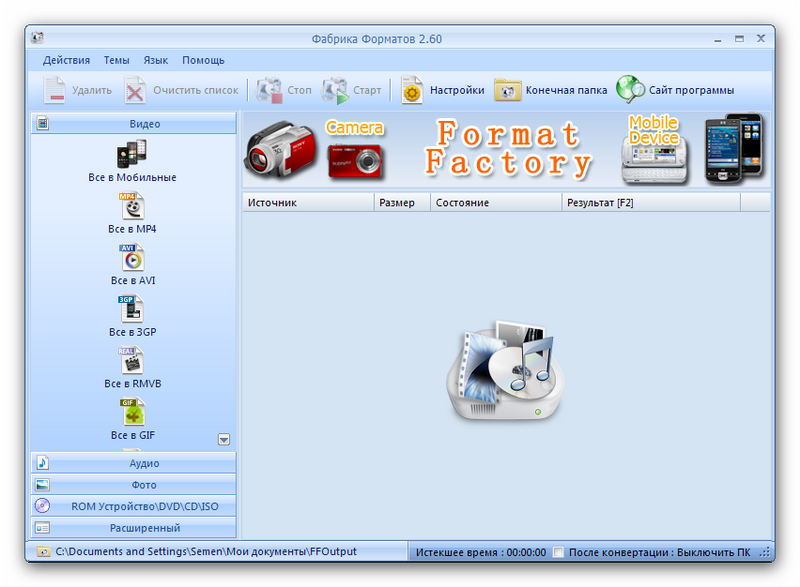Click the Очистить список red X icon
Image resolution: width=800 pixels, height=587 pixels.
click(135, 90)
